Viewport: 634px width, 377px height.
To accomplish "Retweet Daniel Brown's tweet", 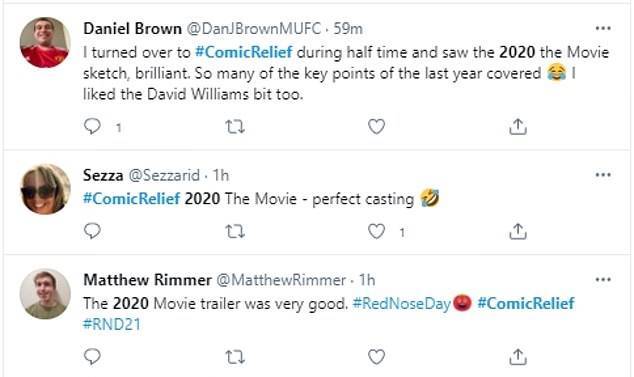I will point(235,127).
